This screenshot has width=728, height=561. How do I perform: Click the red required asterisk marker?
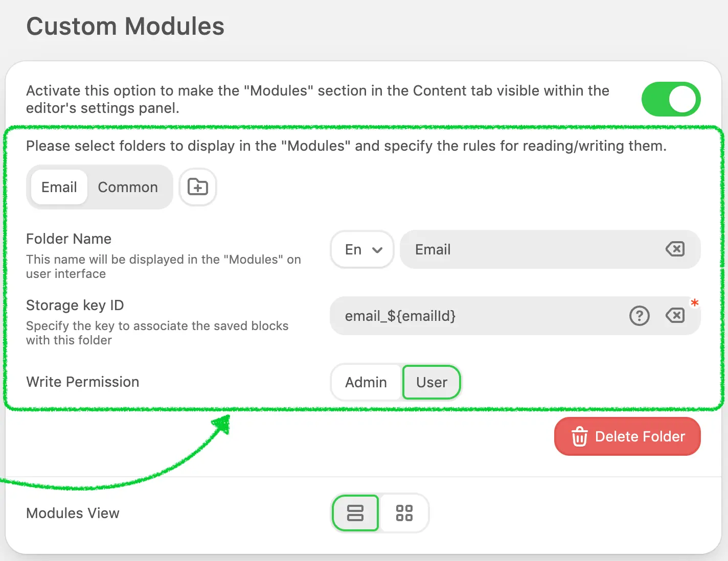(x=694, y=303)
